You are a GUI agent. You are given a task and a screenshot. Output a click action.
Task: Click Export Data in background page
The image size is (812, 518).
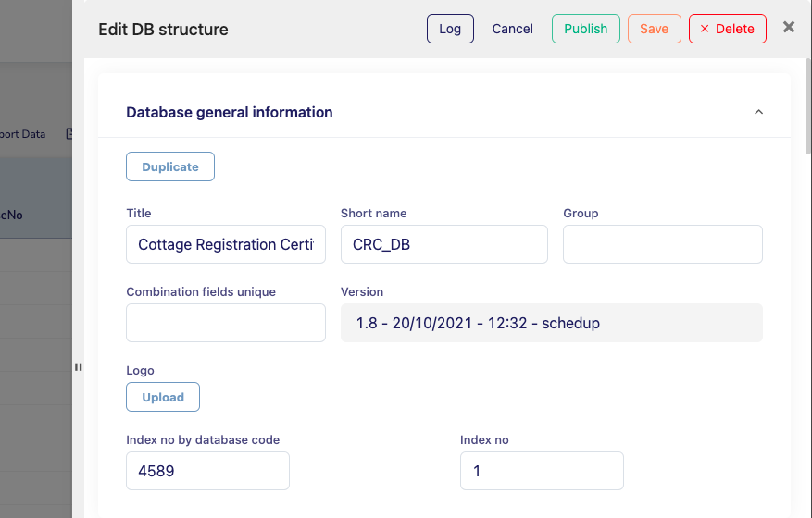(x=22, y=134)
